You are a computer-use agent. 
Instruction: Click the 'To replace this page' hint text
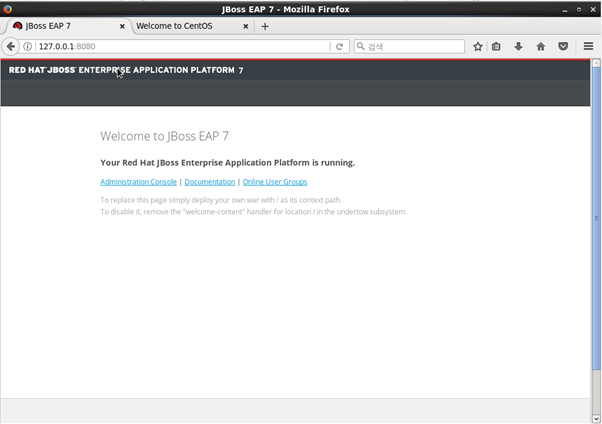click(x=221, y=200)
